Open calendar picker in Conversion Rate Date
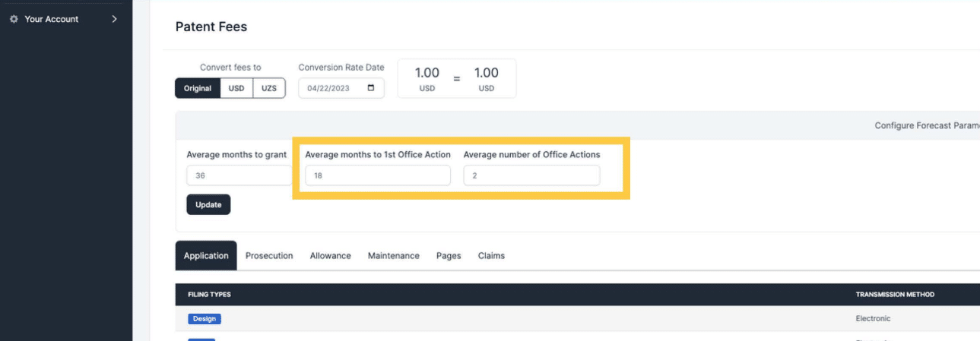The height and width of the screenshot is (341, 980). click(371, 88)
